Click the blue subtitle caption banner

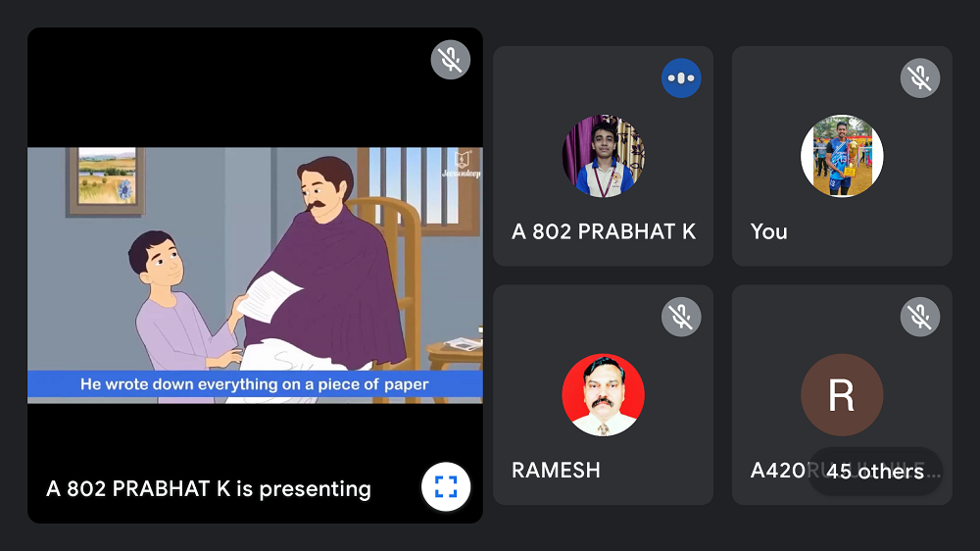(x=255, y=384)
